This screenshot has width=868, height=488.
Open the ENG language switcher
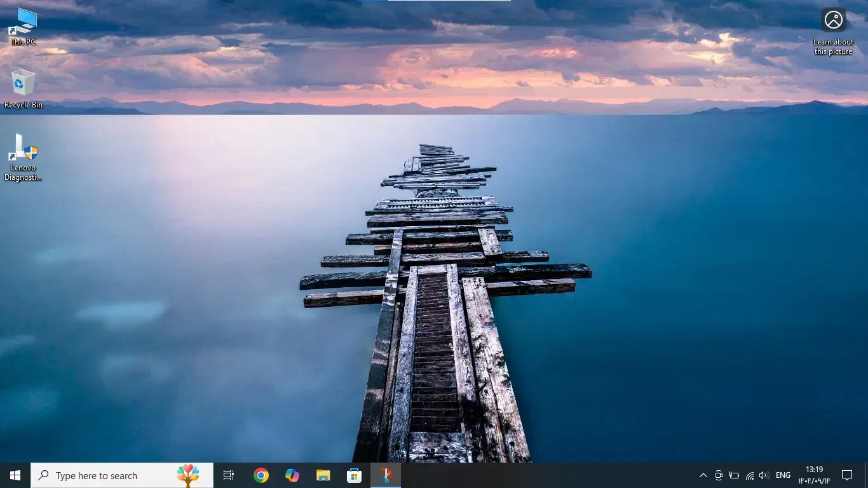click(x=782, y=475)
